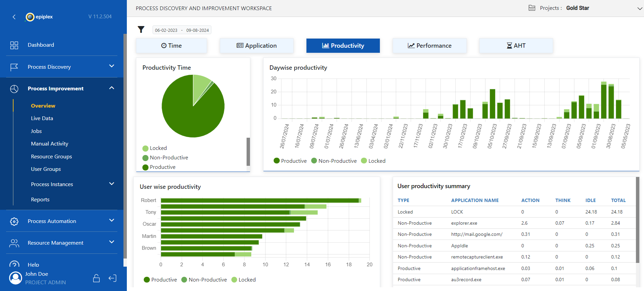Click the User productivity summary scrollbar

coord(638,220)
